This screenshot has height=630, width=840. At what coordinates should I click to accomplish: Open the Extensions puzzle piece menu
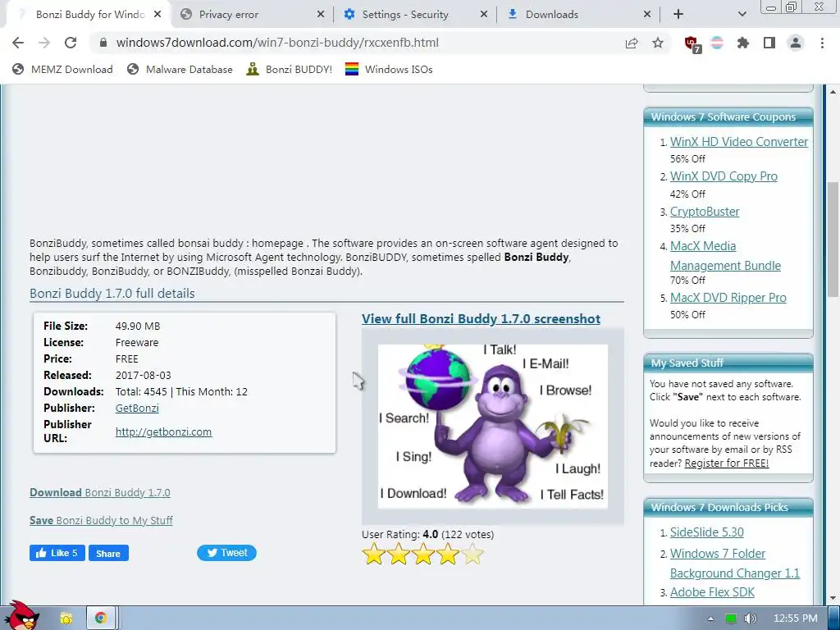click(x=743, y=43)
